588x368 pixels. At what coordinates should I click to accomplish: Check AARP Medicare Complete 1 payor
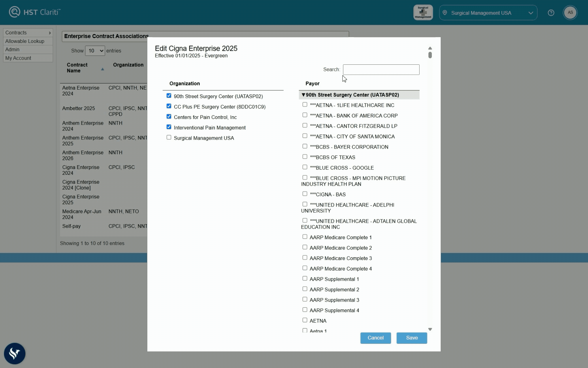coord(305,237)
